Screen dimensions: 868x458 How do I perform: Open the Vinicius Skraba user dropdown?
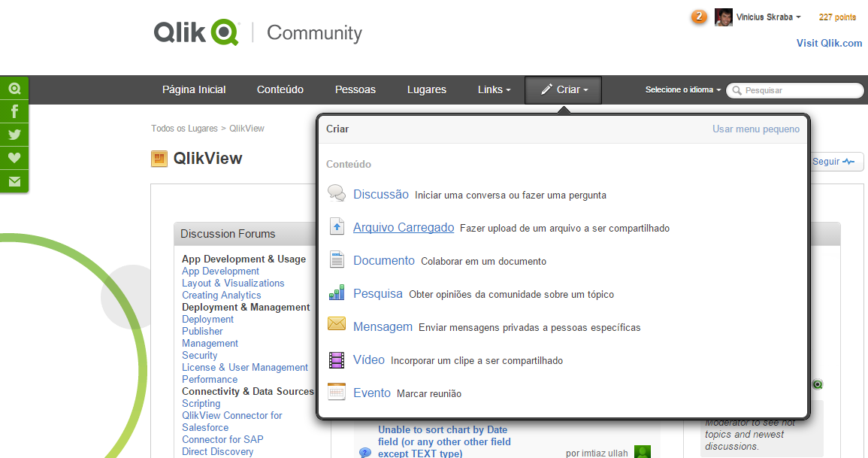(x=768, y=17)
